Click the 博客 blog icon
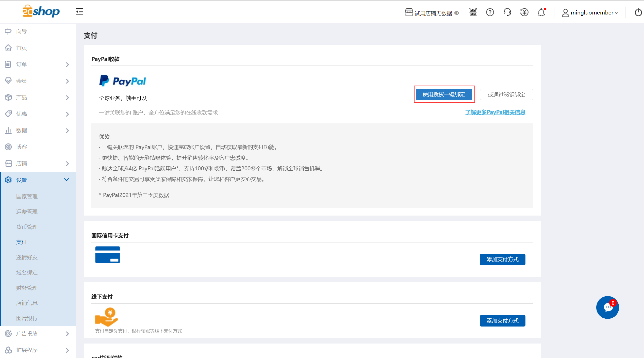 [x=8, y=147]
